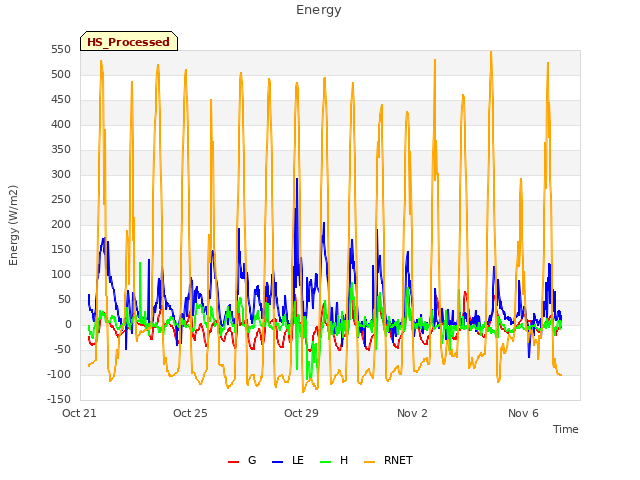Select the 'H' legend label

coord(344,460)
